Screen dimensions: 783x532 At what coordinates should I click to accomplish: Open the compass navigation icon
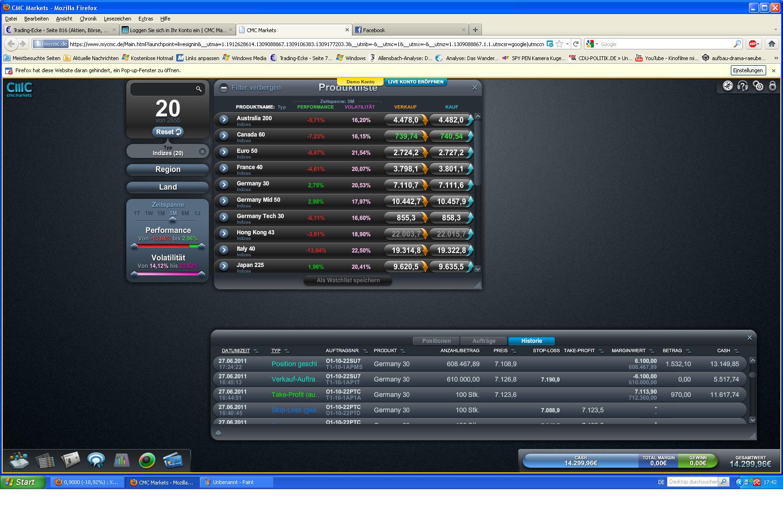pyautogui.click(x=728, y=86)
